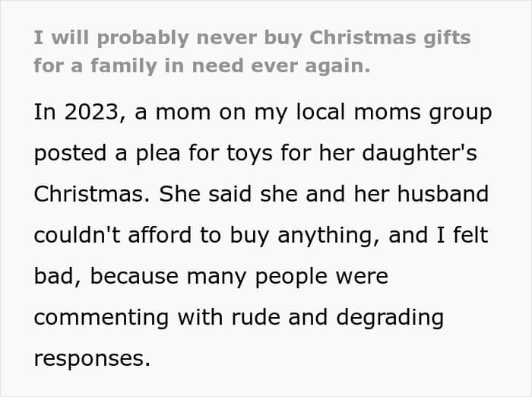Click the word 'probably' in the gray heading

click(143, 38)
